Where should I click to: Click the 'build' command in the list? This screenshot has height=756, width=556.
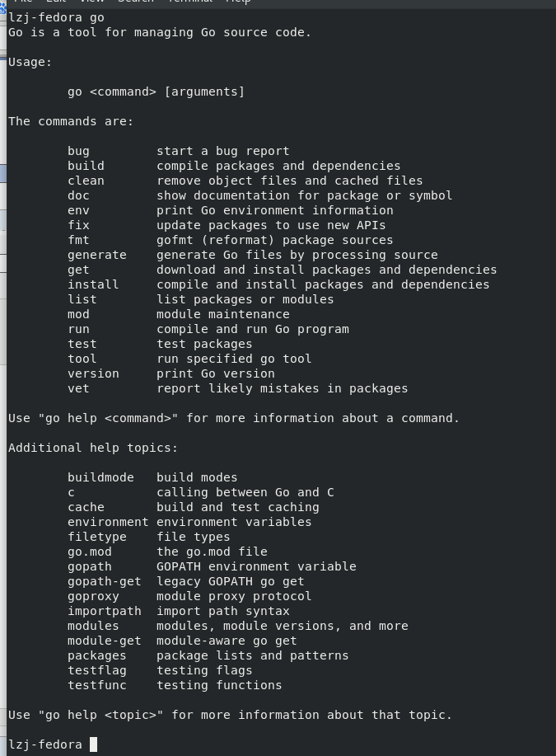pos(86,166)
